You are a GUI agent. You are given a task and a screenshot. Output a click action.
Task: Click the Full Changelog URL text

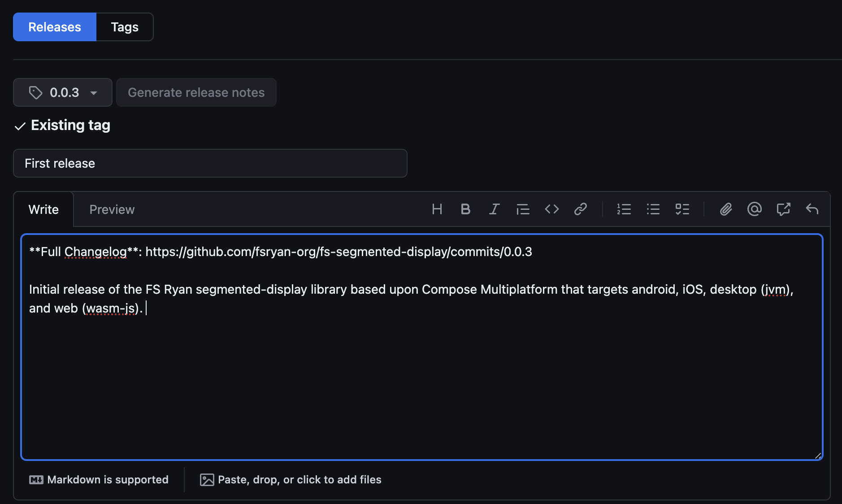(339, 252)
